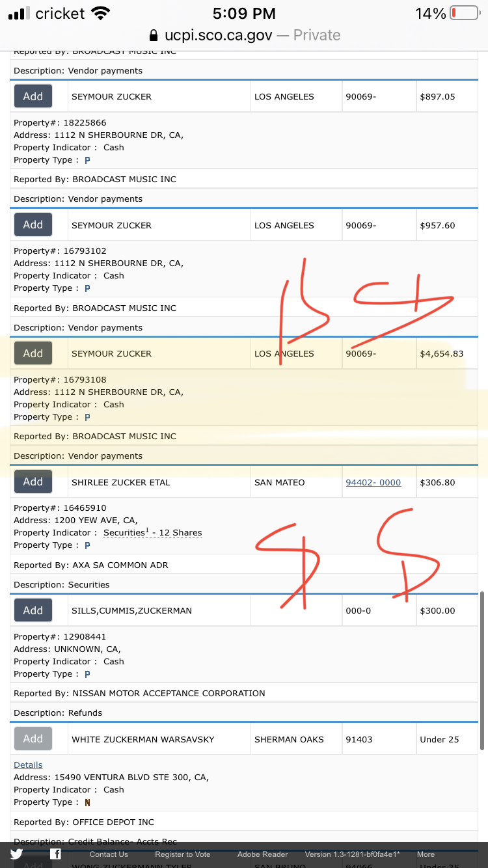Click the 1200 YEW AVE address line
Viewport: 488px width, 868px height.
[x=75, y=520]
